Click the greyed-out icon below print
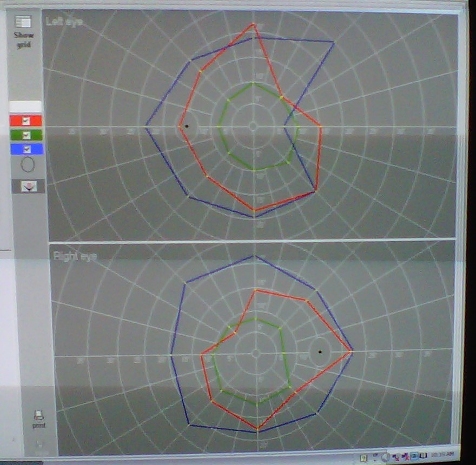 point(39,444)
